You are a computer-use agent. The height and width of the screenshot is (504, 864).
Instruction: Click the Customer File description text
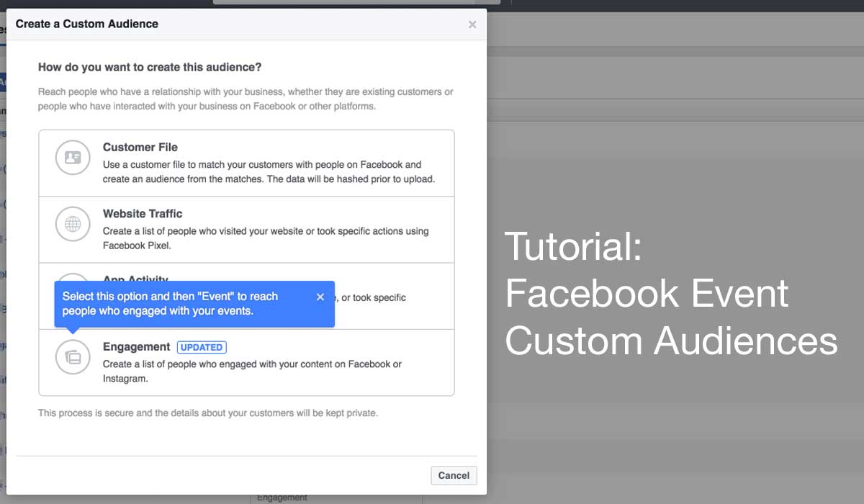269,172
